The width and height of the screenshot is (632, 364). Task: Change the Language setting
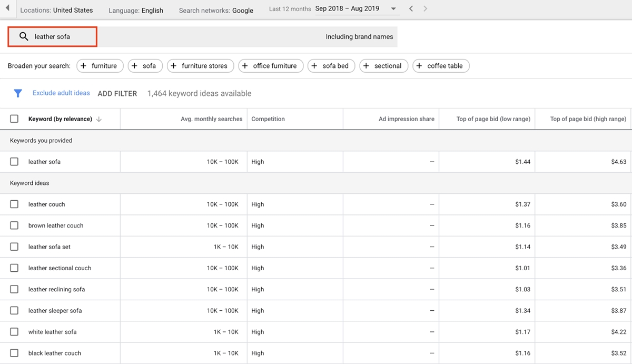tap(136, 10)
